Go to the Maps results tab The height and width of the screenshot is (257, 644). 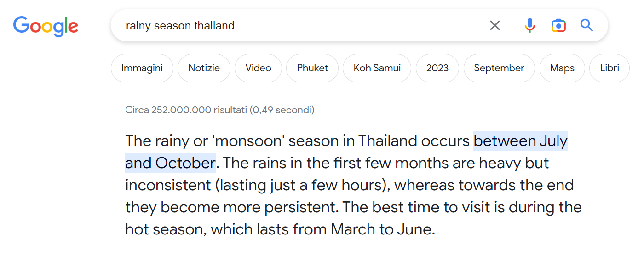point(562,68)
